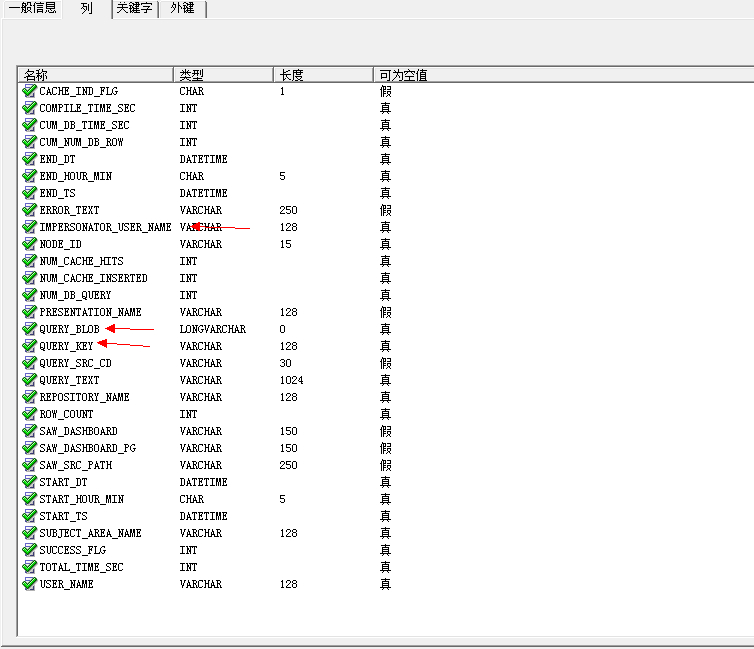This screenshot has width=754, height=649.
Task: Click length 15 of NODE_ID
Action: coord(286,244)
